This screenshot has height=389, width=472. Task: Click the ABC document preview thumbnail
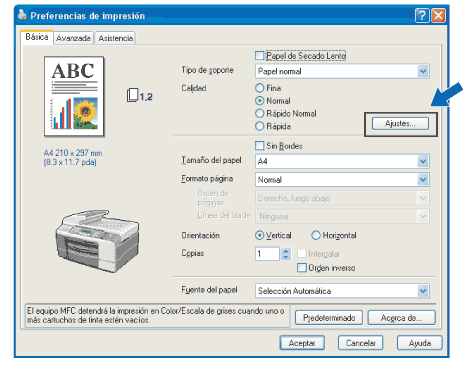(x=74, y=97)
